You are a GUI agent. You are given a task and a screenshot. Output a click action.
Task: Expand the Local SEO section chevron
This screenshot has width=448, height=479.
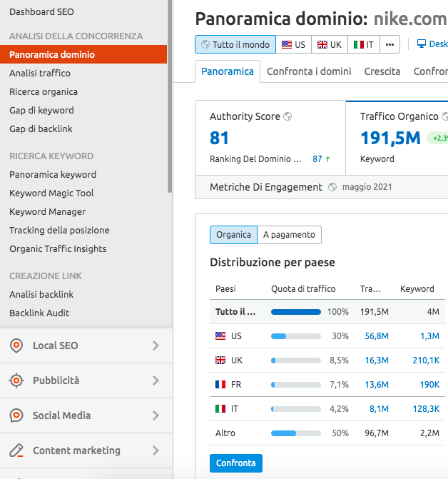(156, 346)
